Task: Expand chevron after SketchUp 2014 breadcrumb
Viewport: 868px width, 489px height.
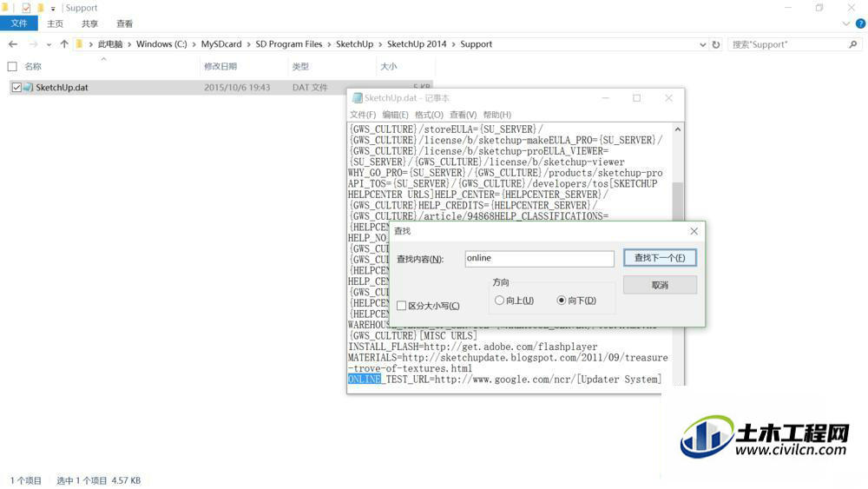Action: tap(453, 44)
